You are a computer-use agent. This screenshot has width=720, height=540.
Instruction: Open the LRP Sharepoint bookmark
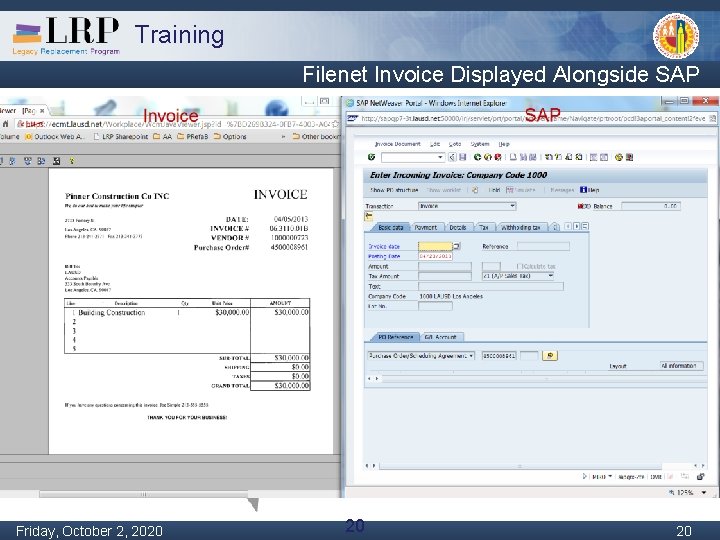120,136
